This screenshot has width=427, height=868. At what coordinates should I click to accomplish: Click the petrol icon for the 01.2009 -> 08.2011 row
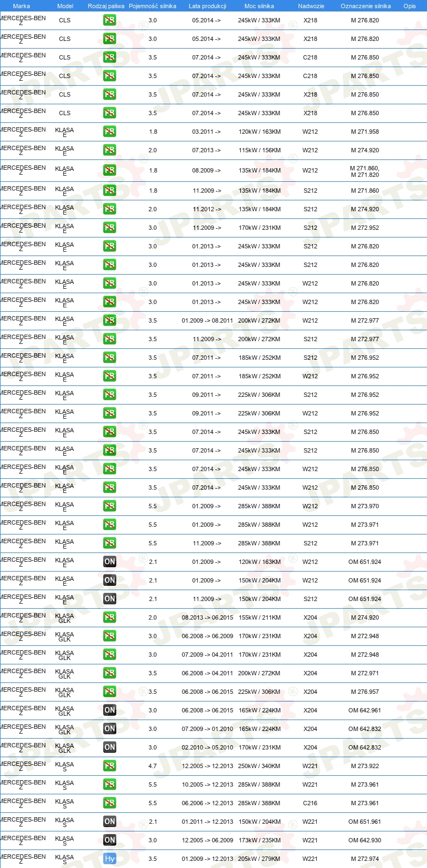[x=110, y=320]
